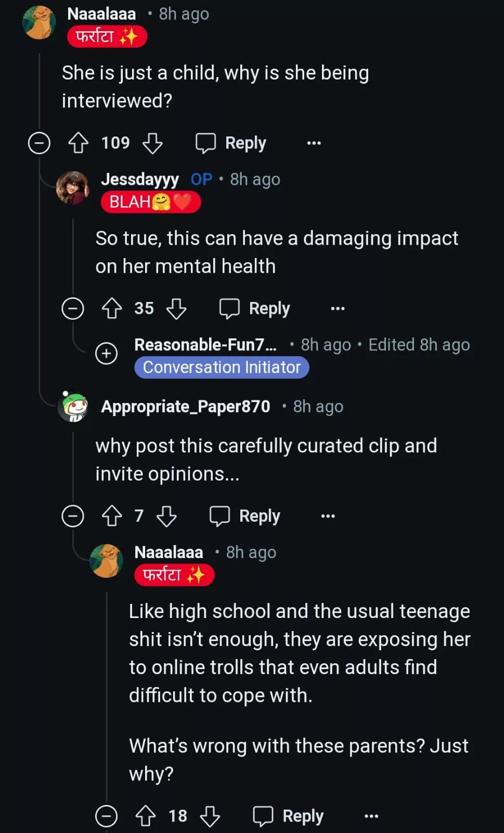This screenshot has width=504, height=833.
Task: Upvote the comment with 18 votes
Action: point(146,816)
